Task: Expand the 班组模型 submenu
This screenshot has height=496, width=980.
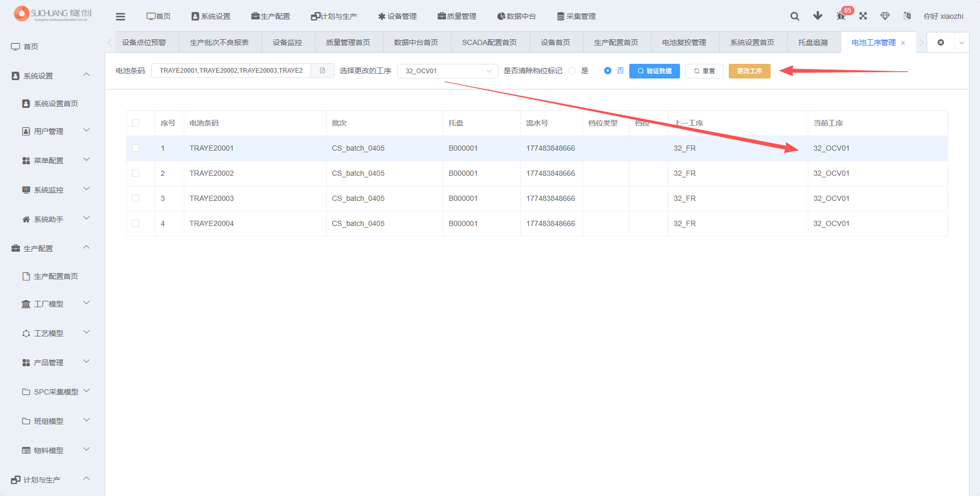Action: [x=86, y=420]
